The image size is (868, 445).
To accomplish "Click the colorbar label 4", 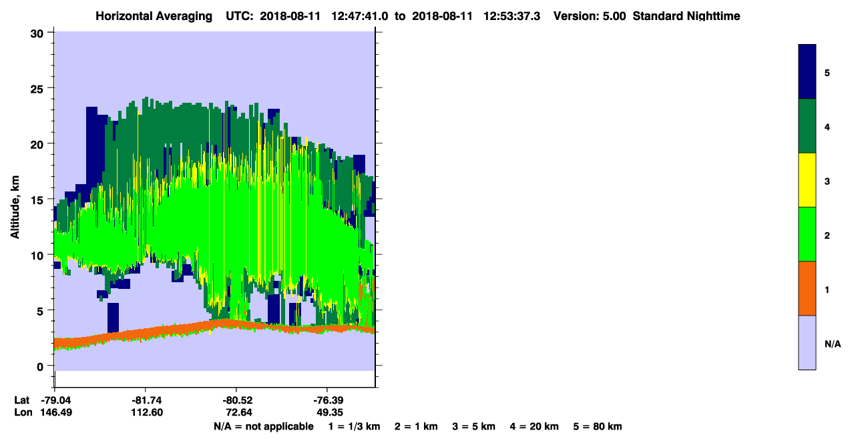I will [827, 127].
